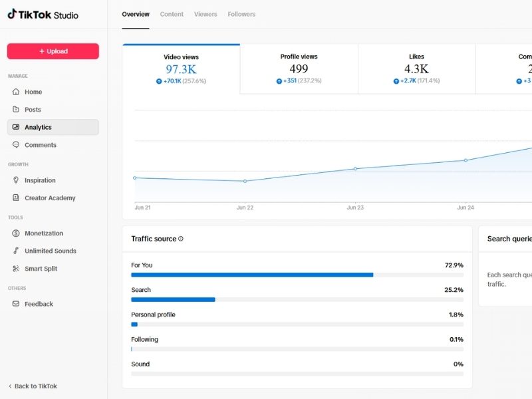The height and width of the screenshot is (399, 532).
Task: Open Inspiration in the sidebar
Action: pos(53,180)
